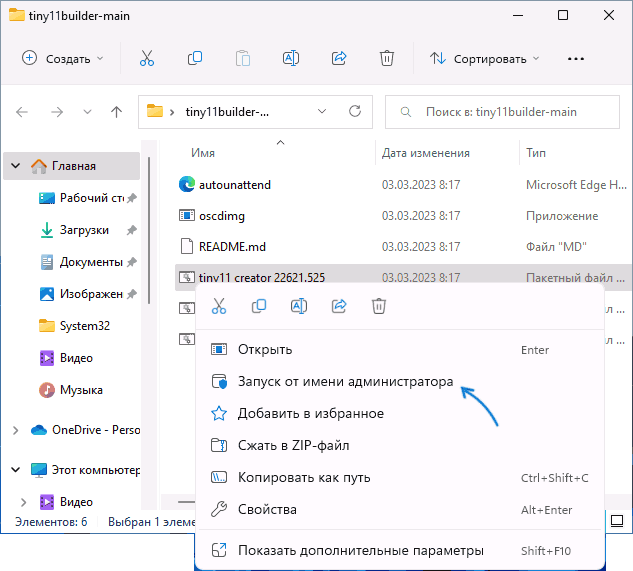The image size is (633, 571).
Task: Open the System32 folder in the sidebar
Action: click(x=75, y=326)
